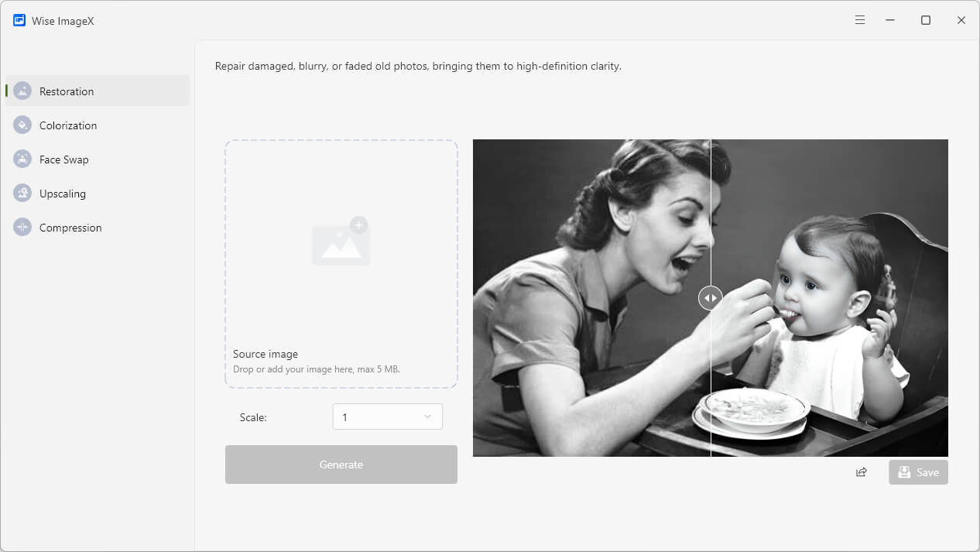The width and height of the screenshot is (980, 552).
Task: Maximize the Wise ImageX window
Action: tap(926, 20)
